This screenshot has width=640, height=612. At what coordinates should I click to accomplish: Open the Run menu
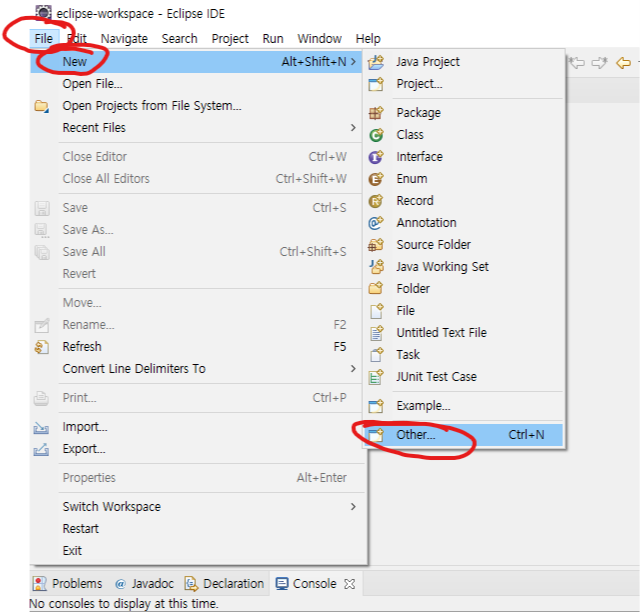pyautogui.click(x=273, y=38)
